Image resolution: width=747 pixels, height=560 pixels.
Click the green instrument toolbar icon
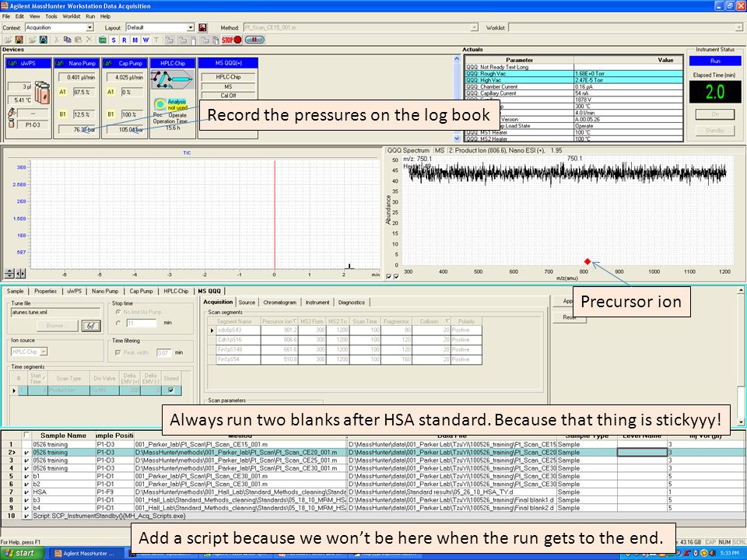pos(102,40)
